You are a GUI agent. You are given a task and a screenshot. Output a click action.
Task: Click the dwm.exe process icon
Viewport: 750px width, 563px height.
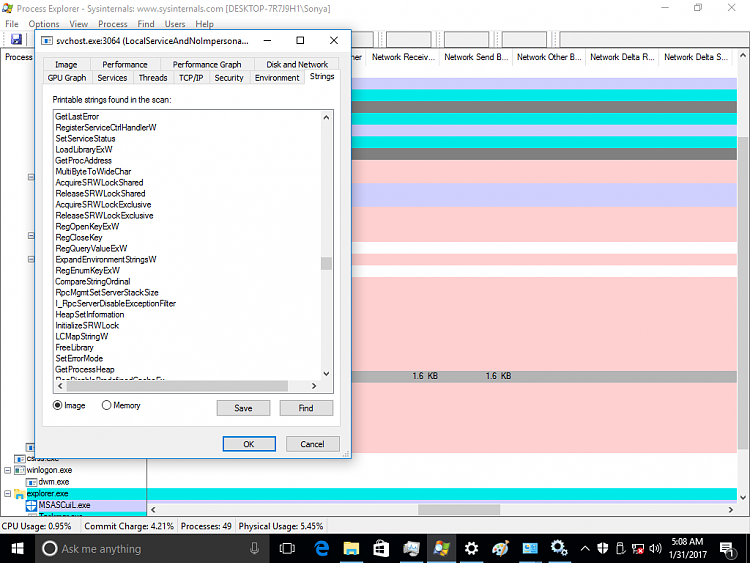click(31, 482)
